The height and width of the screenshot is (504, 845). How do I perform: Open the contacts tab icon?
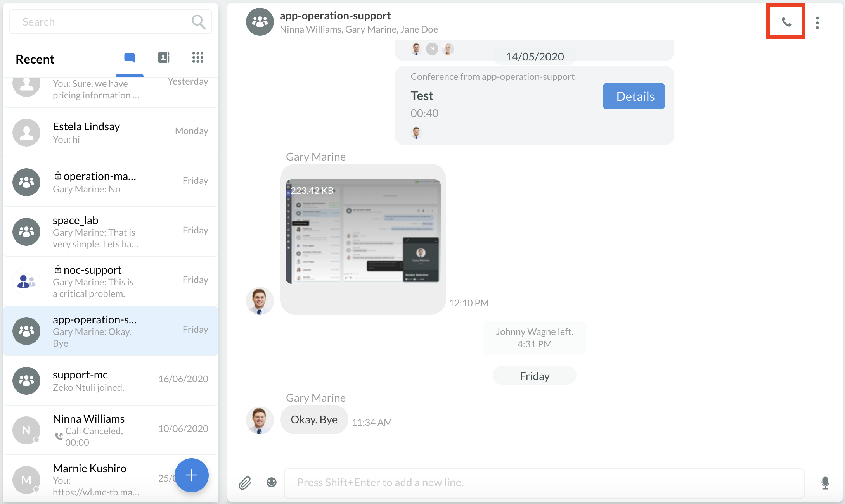click(164, 57)
